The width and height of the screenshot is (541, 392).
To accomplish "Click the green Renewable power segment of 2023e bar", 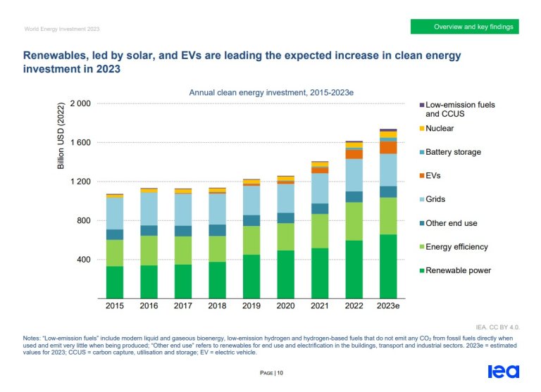I will [x=388, y=267].
